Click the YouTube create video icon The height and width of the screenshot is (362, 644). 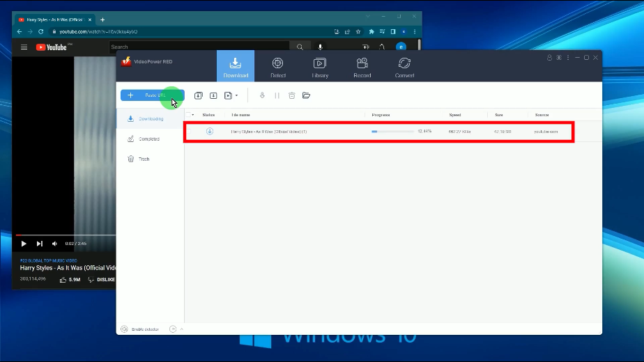[x=365, y=47]
